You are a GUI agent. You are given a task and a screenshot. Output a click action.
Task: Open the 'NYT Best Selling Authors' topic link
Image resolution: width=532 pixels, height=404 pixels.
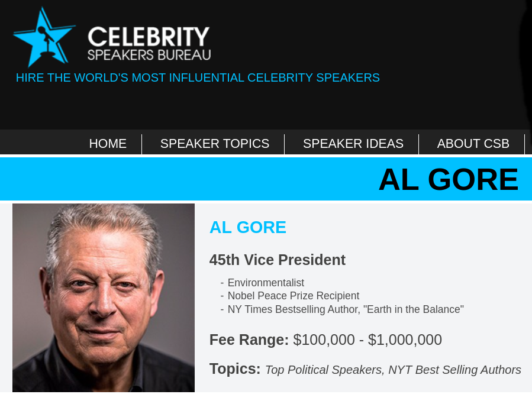[454, 370]
